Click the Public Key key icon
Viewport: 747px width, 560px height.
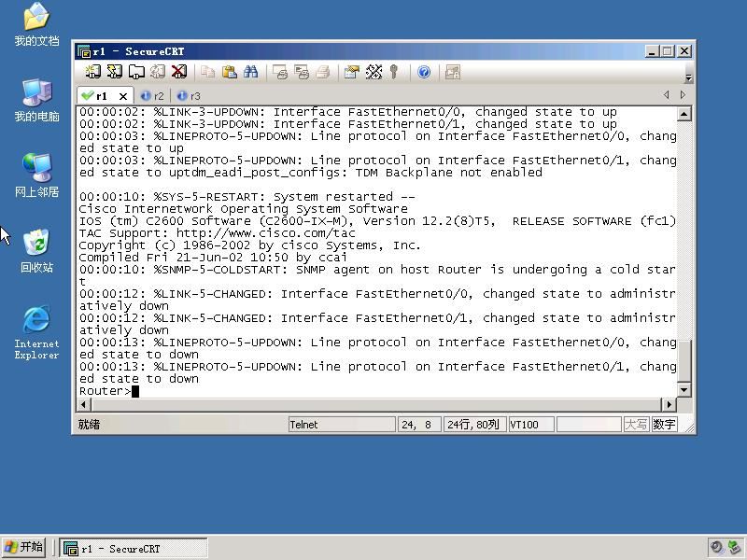point(393,72)
